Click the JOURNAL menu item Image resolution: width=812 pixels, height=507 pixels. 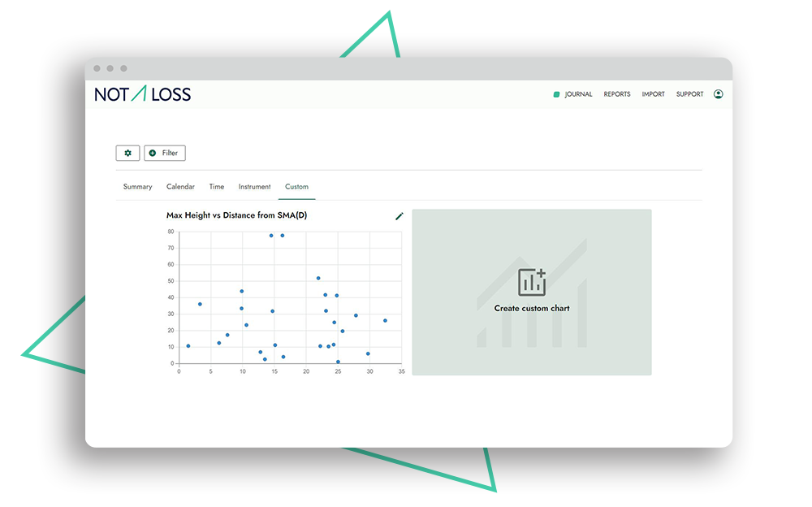point(577,94)
